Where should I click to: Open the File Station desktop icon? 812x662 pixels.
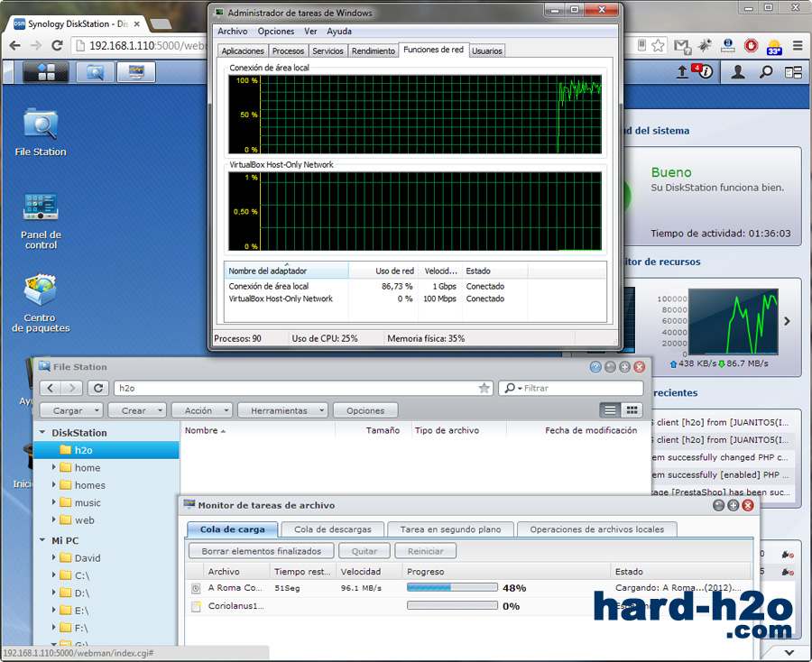[41, 132]
